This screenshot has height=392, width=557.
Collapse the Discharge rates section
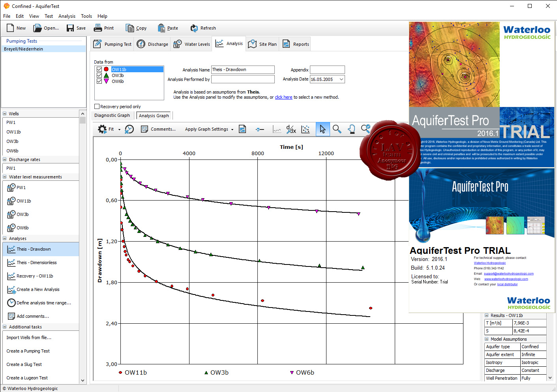[5, 159]
